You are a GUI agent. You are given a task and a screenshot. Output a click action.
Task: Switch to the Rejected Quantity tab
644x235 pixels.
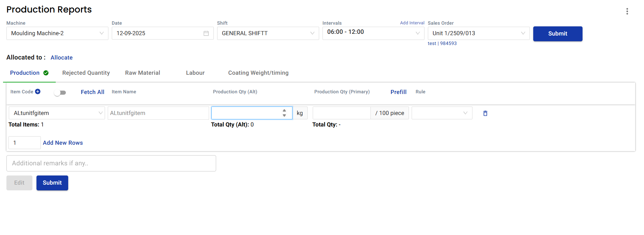[86, 73]
